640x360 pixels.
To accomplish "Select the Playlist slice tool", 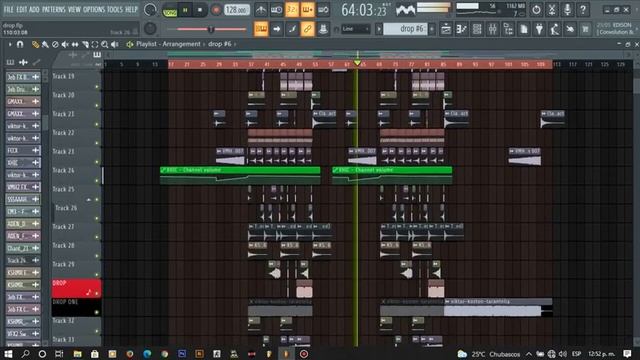I will point(85,44).
